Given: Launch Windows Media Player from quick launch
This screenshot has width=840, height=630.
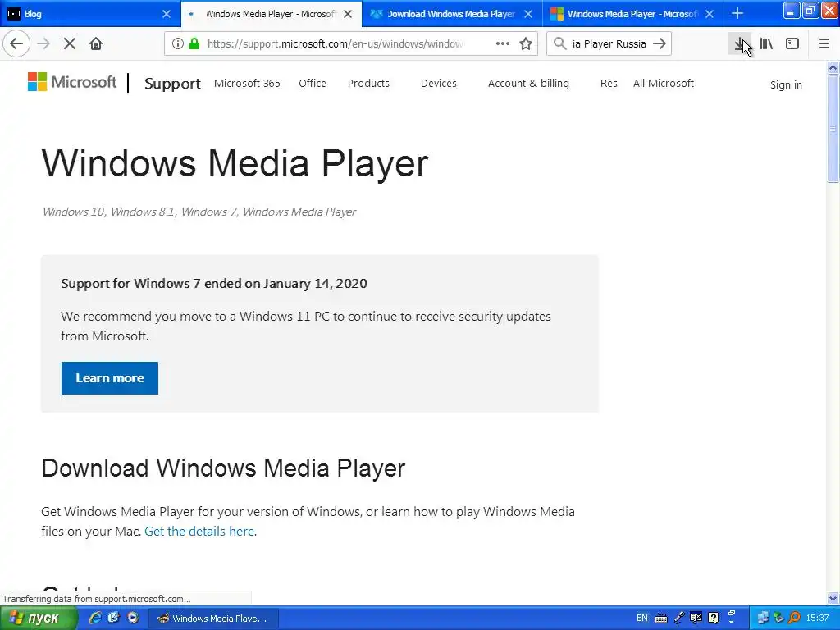Looking at the screenshot, I should [x=132, y=619].
